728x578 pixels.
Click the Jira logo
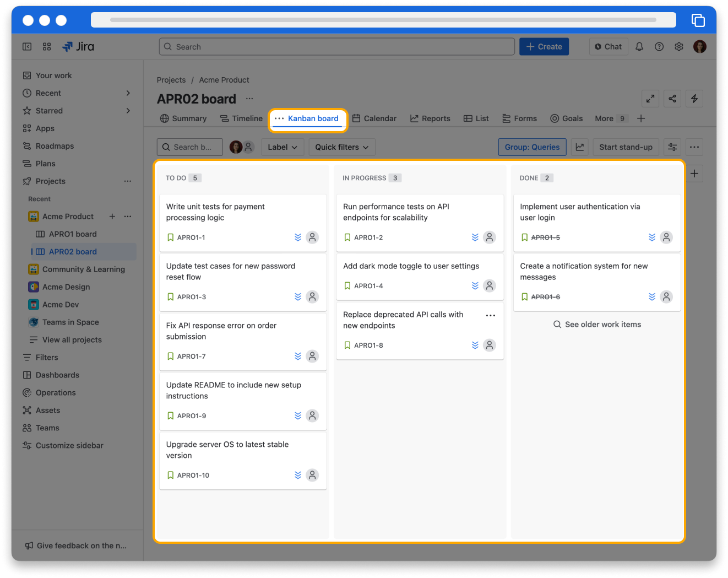(78, 47)
